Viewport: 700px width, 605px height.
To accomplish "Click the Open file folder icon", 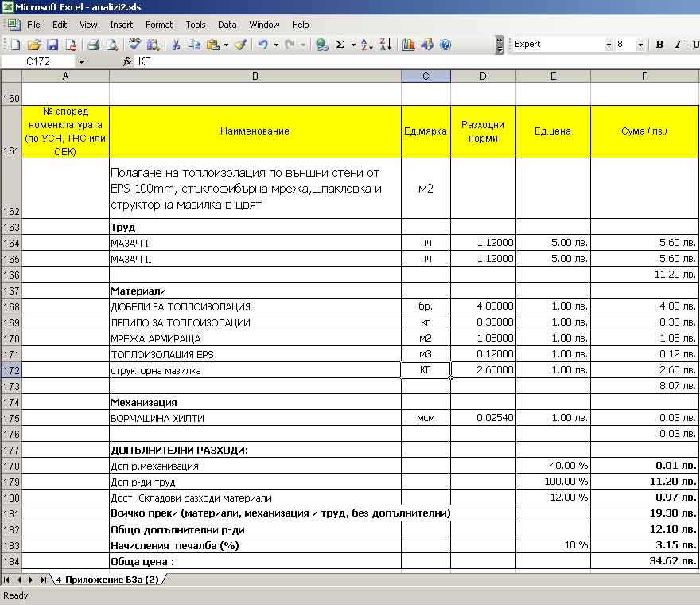I will pyautogui.click(x=34, y=45).
